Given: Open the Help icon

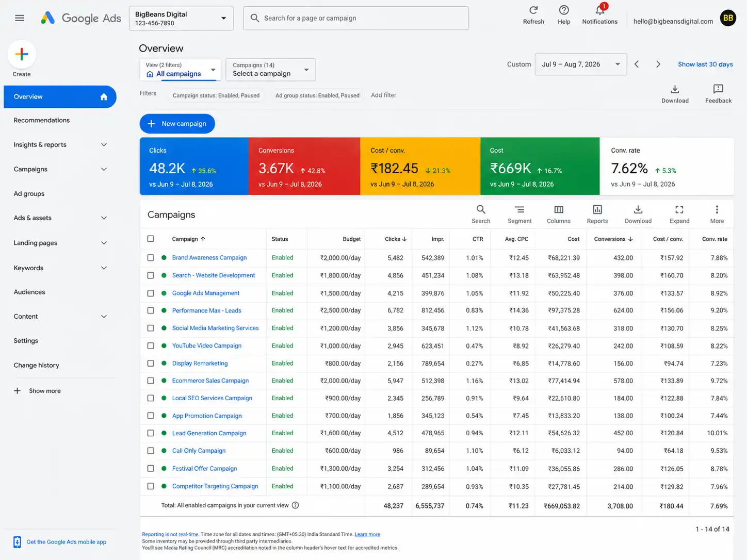Looking at the screenshot, I should click(x=564, y=10).
